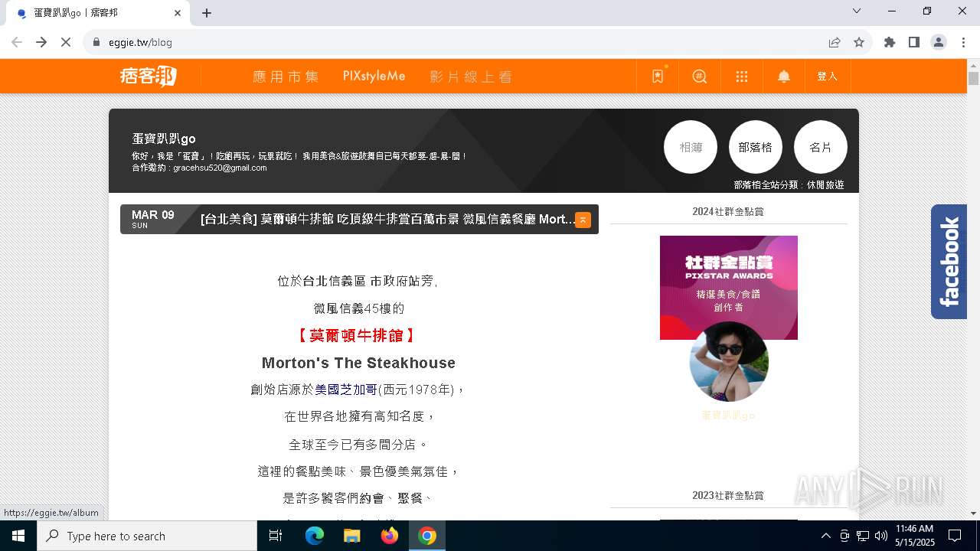Open the network icon in system tray
This screenshot has width=980, height=551.
tap(863, 536)
